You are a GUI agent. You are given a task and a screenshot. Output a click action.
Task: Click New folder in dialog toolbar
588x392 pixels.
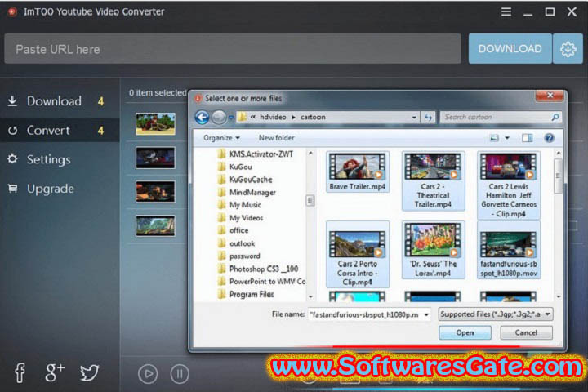(x=276, y=138)
